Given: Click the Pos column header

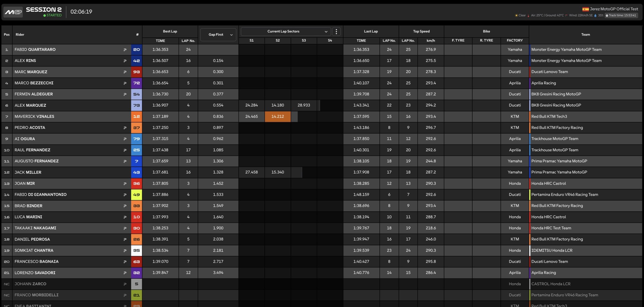Looking at the screenshot, I should pos(7,35).
